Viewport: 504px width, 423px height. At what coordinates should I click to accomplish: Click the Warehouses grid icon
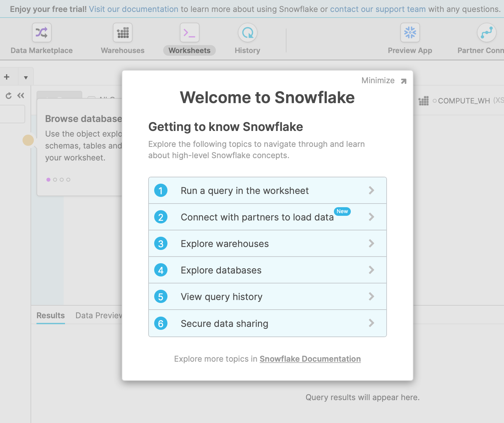123,33
